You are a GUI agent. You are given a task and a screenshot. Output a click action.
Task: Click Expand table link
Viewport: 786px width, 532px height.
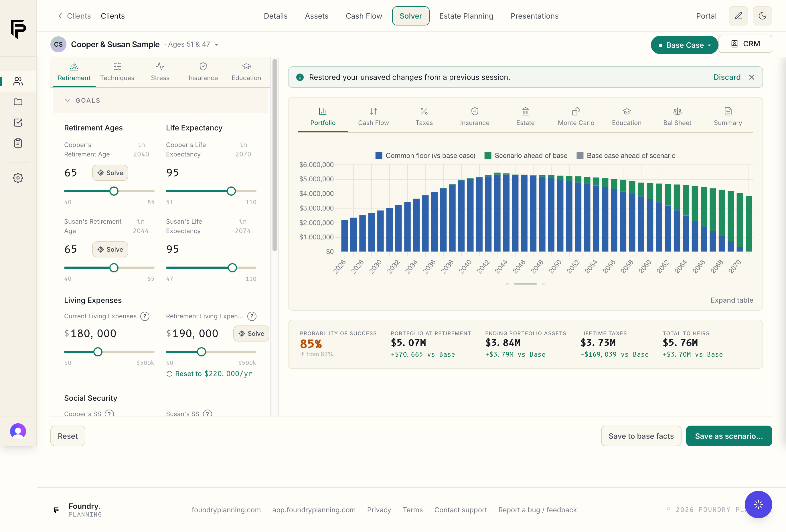coord(732,300)
